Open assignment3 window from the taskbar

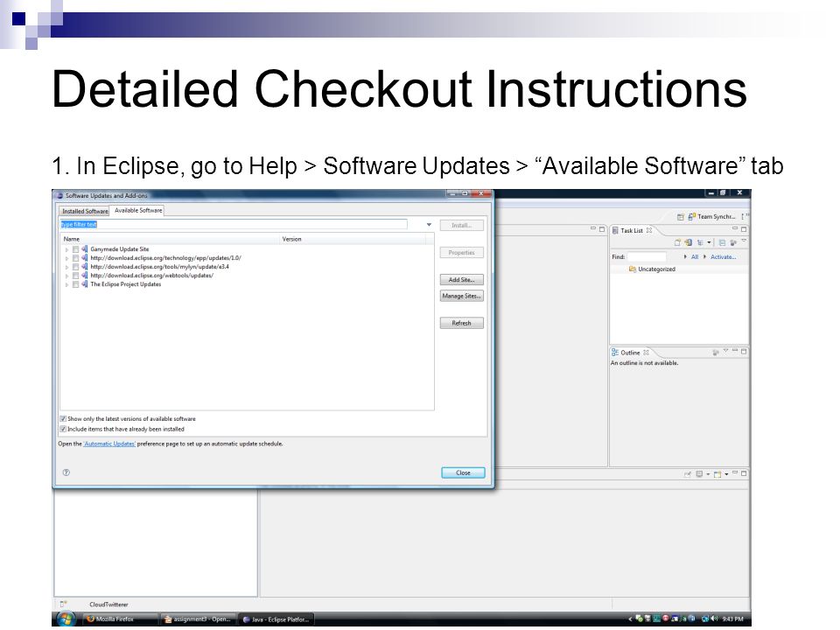coord(199,619)
